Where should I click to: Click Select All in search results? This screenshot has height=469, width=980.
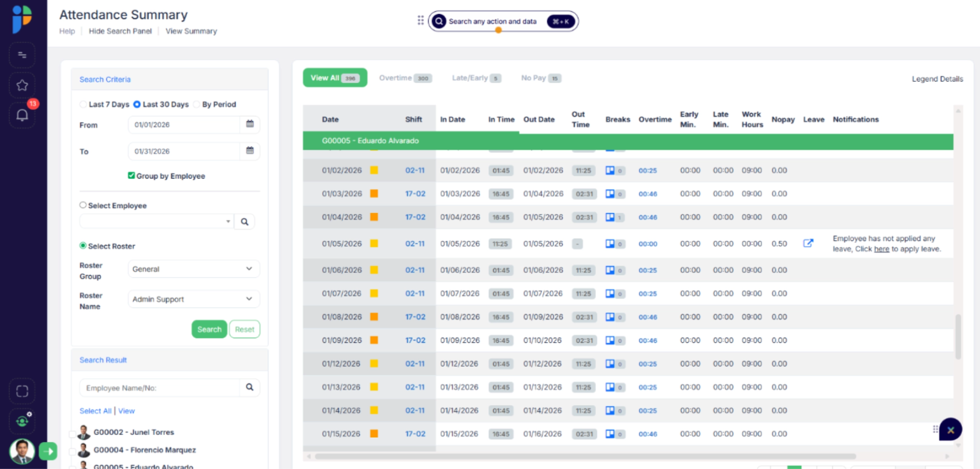tap(95, 411)
